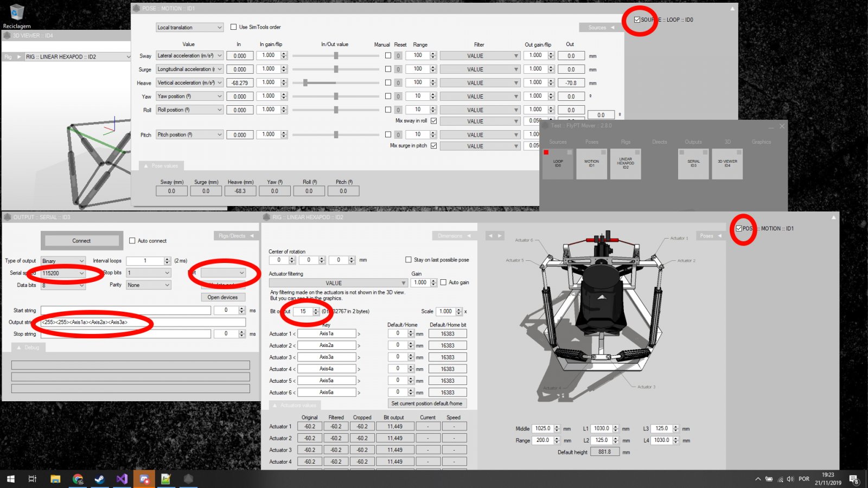Open the SERIAL ID3 output module tile
868x488 pixels.
(693, 164)
